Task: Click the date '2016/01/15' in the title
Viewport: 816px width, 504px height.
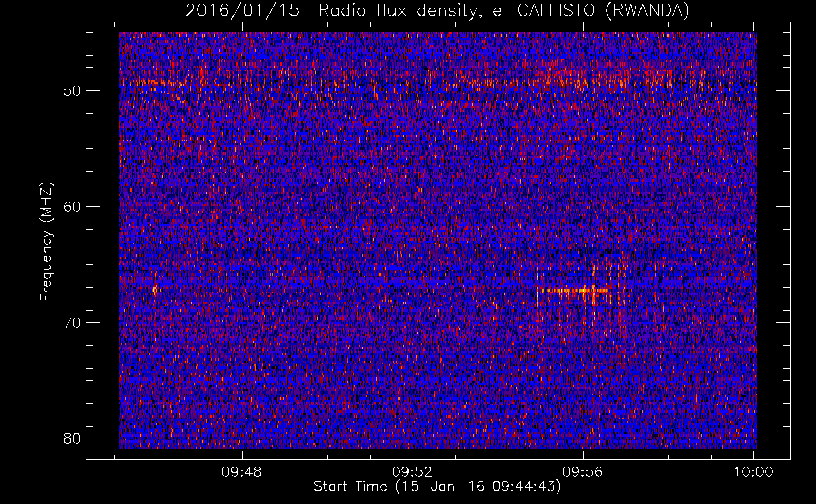Action: click(x=242, y=10)
